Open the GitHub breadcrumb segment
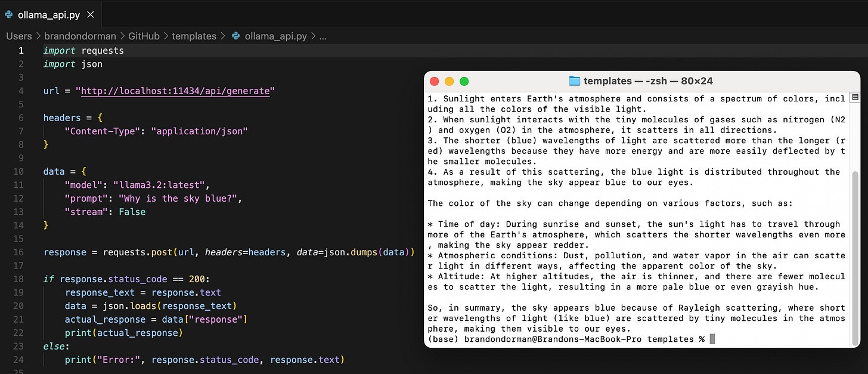This screenshot has width=868, height=374. 144,36
